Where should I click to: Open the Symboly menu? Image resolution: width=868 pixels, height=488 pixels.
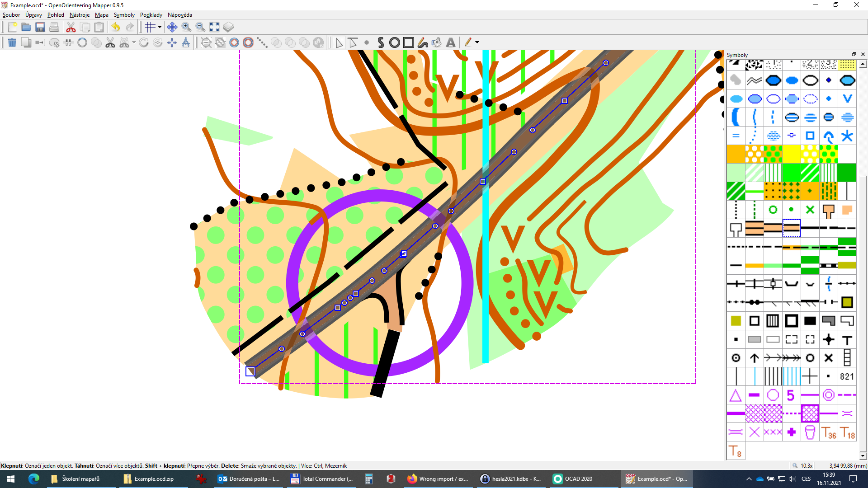tap(124, 15)
